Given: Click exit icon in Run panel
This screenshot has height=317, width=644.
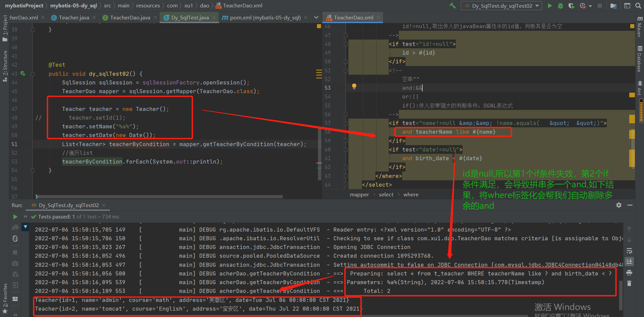Looking at the screenshot, I should [15, 285].
